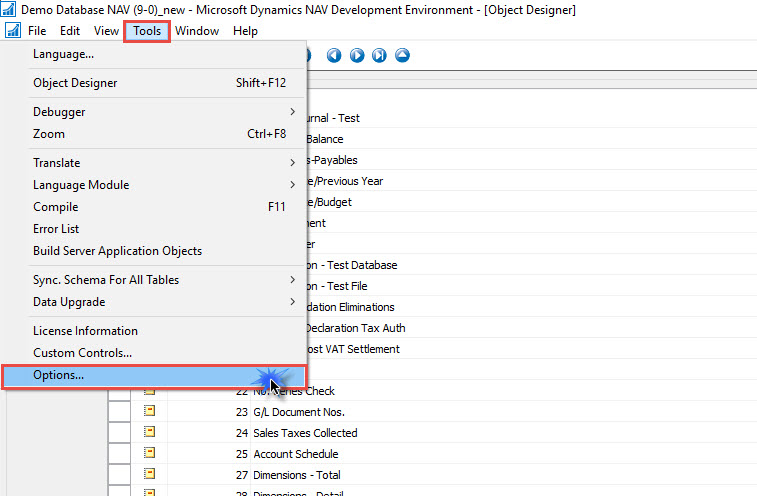The image size is (757, 496).
Task: Select the G/L Document Nos. row
Action: [x=432, y=412]
